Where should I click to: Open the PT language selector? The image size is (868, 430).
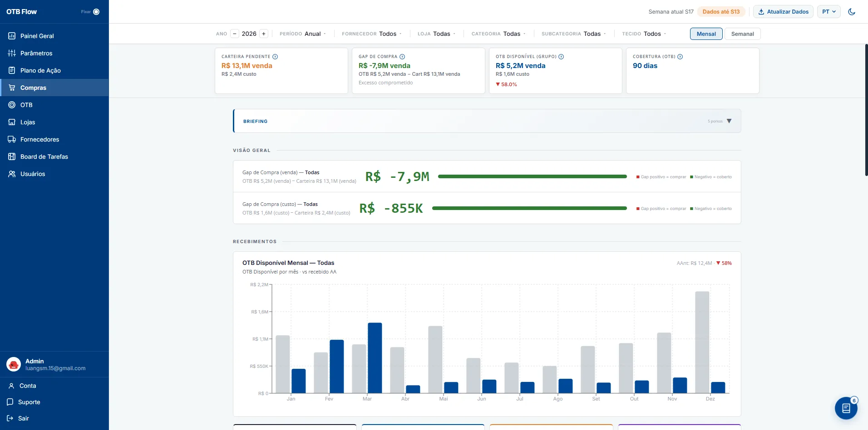coord(829,12)
